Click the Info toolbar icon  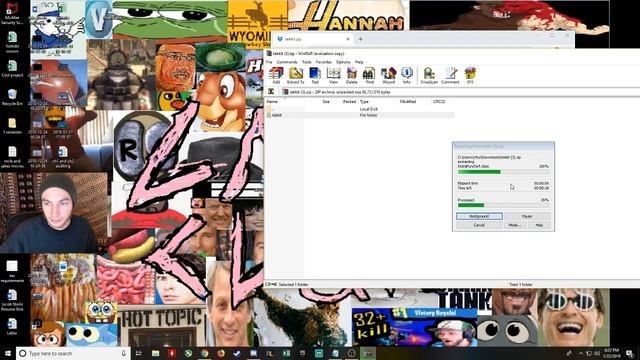click(x=407, y=76)
